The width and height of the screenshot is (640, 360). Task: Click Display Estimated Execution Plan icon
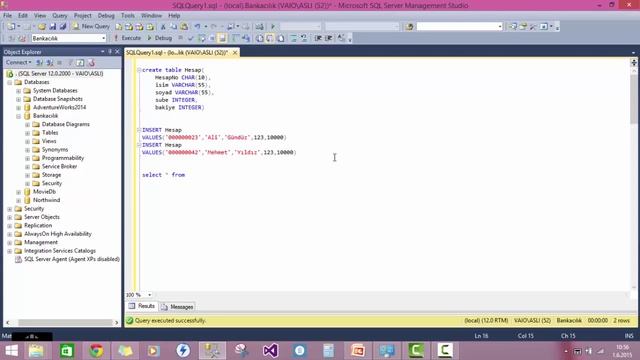pos(202,38)
